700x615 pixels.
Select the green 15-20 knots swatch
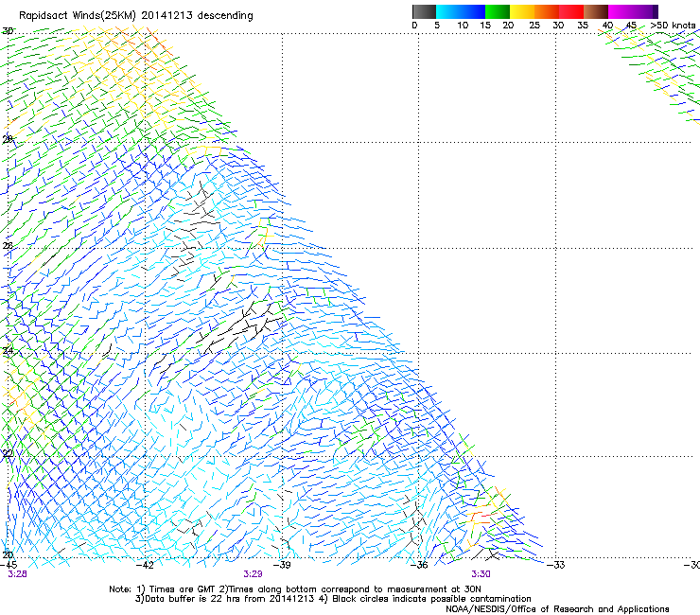(x=498, y=11)
